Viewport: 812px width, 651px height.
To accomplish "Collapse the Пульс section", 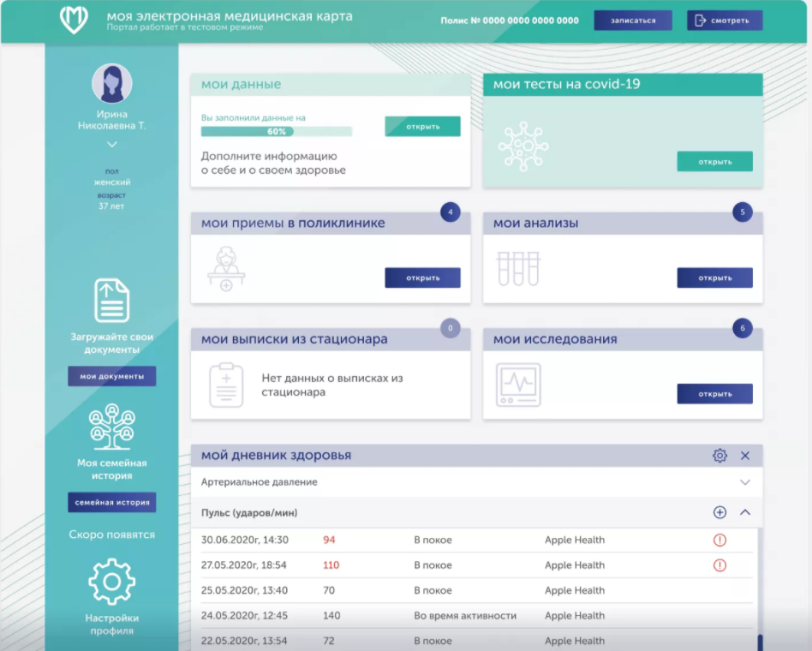I will 744,512.
